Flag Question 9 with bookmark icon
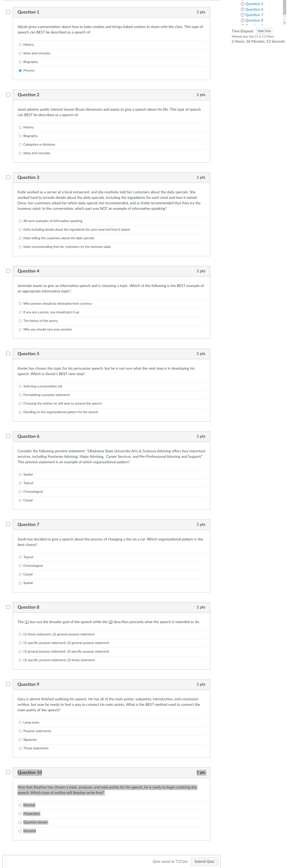The height and width of the screenshot is (868, 292). 8,684
